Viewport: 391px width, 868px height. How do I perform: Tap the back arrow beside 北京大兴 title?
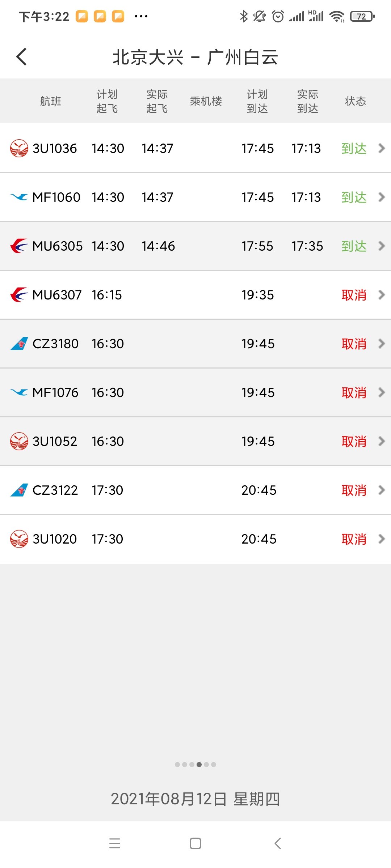[x=22, y=57]
